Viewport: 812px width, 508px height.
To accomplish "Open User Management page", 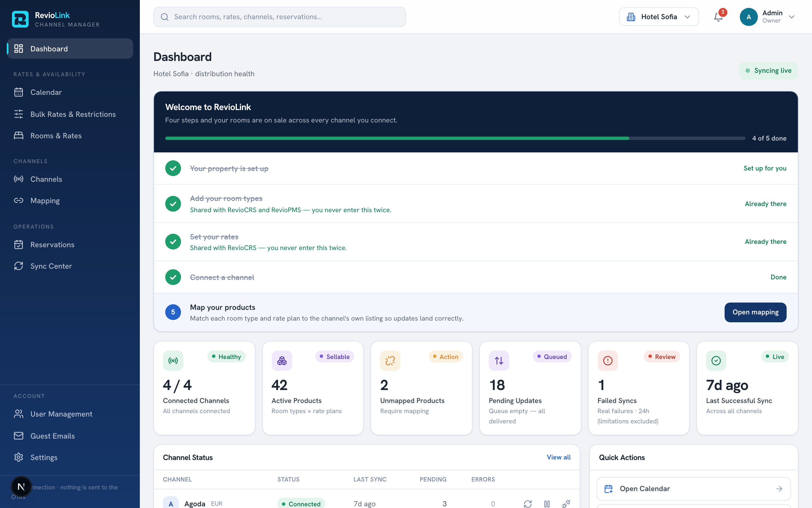I will [70, 414].
